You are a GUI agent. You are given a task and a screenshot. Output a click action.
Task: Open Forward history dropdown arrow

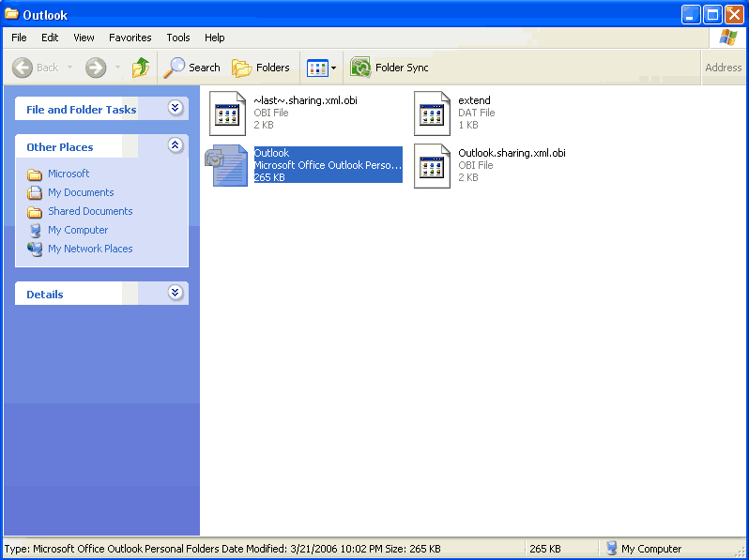coord(117,68)
